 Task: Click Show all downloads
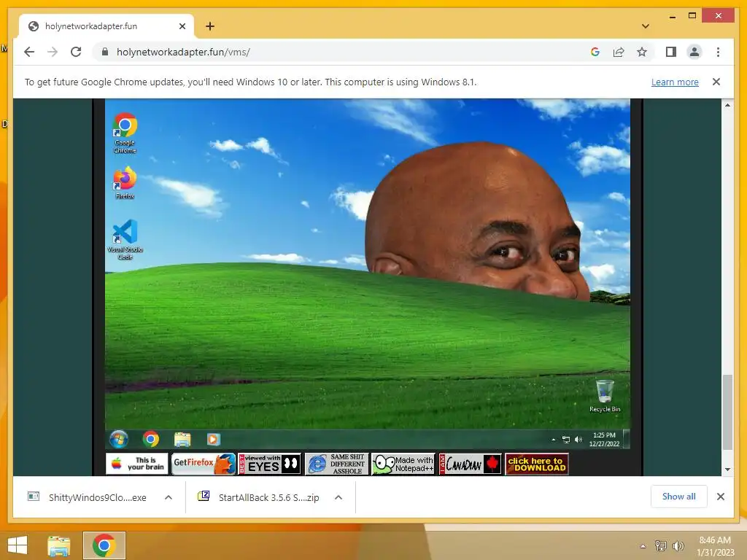click(679, 497)
